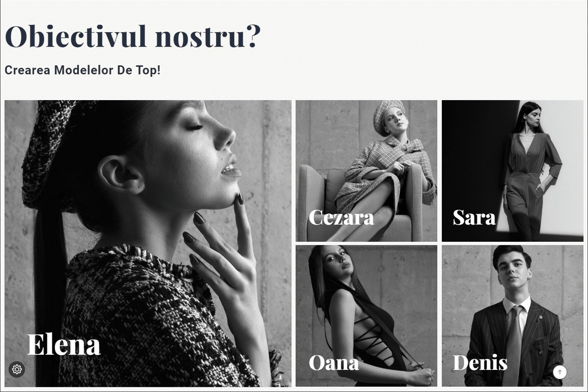Viewport: 588px width, 392px height.
Task: Open the settings gear icon
Action: tap(17, 369)
